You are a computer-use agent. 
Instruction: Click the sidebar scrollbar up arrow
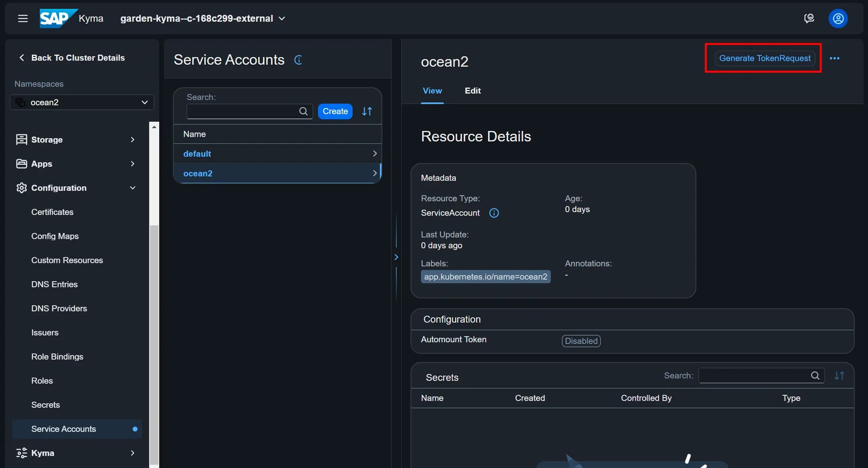[154, 127]
